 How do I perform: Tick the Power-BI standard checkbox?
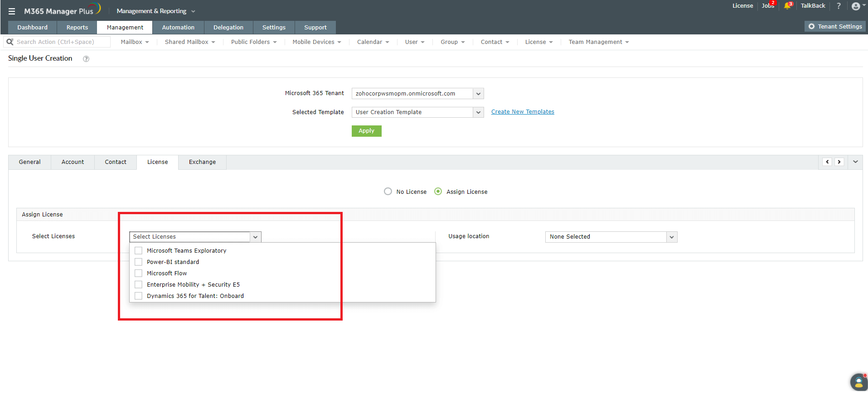tap(139, 262)
